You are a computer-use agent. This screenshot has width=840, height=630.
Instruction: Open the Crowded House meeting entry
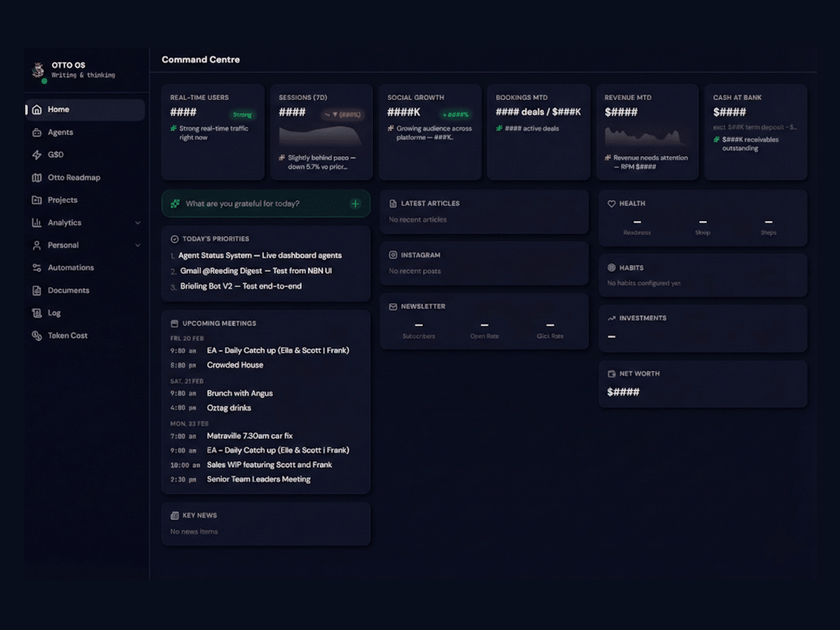point(235,365)
